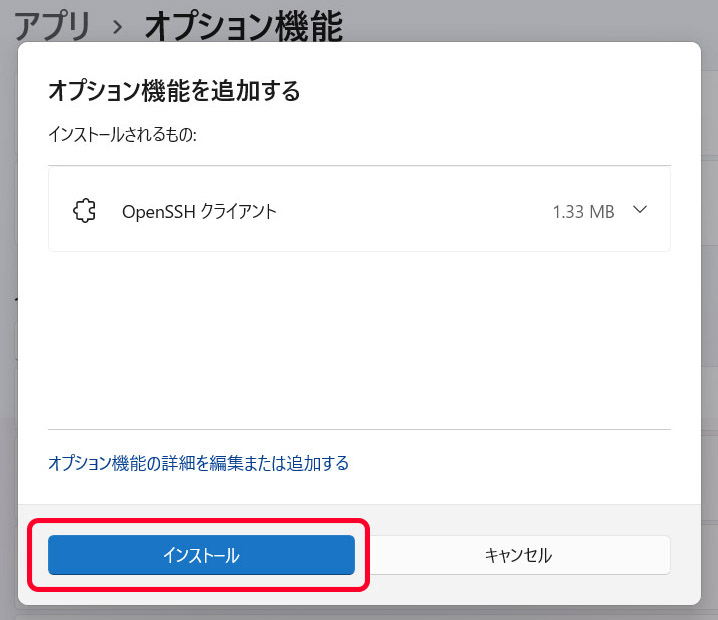Click the オプション機能を追加する dialog title
Viewport: 718px width, 620px height.
174,91
